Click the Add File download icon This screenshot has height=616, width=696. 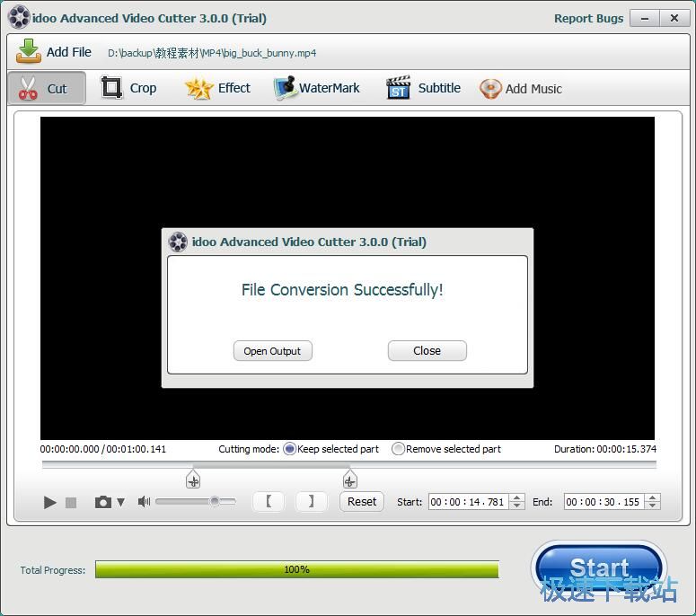(29, 51)
